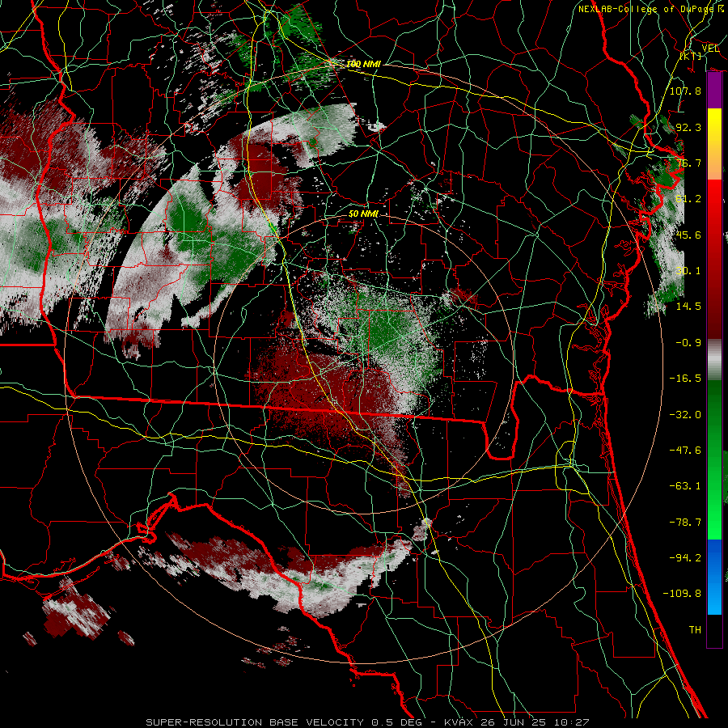Click the -47.6 velocity scale value
This screenshot has width=728, height=728.
685,451
